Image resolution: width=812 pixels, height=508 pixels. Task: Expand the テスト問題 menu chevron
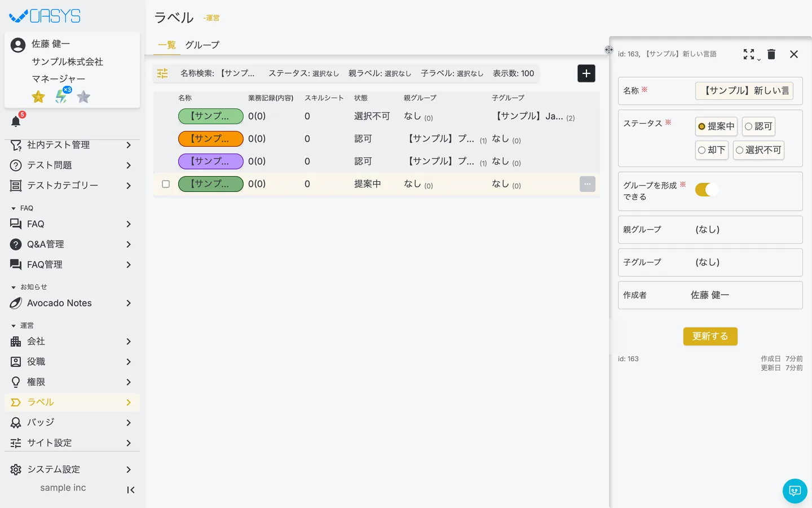coord(129,165)
